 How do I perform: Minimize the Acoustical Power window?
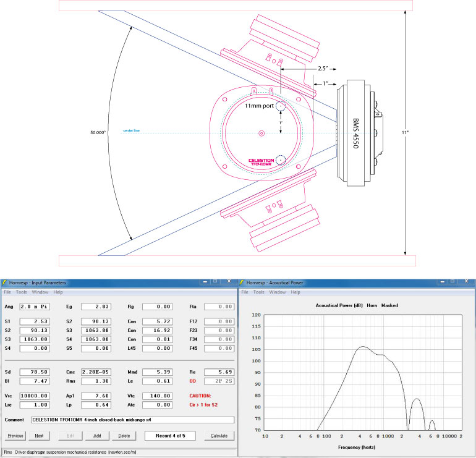point(442,281)
